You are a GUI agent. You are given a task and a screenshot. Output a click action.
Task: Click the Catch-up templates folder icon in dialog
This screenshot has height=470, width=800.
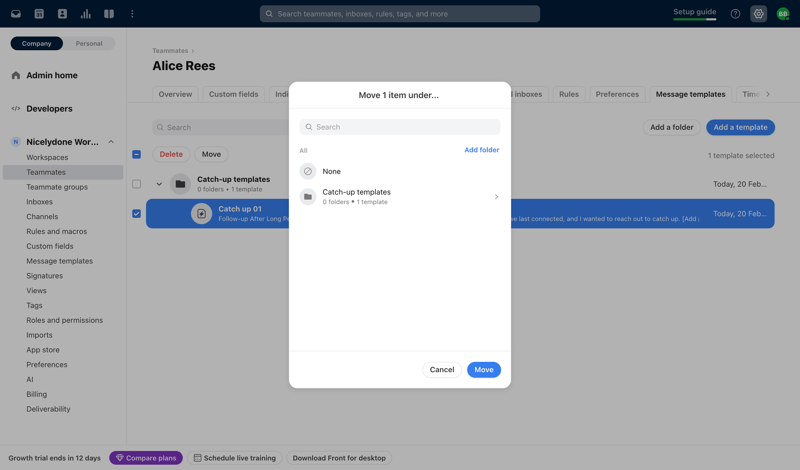click(x=308, y=196)
